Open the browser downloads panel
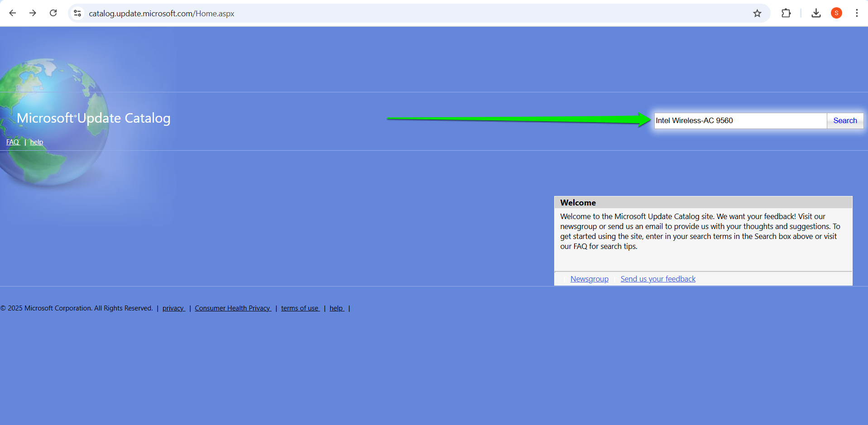Screen dimensions: 868x425 click(x=816, y=13)
